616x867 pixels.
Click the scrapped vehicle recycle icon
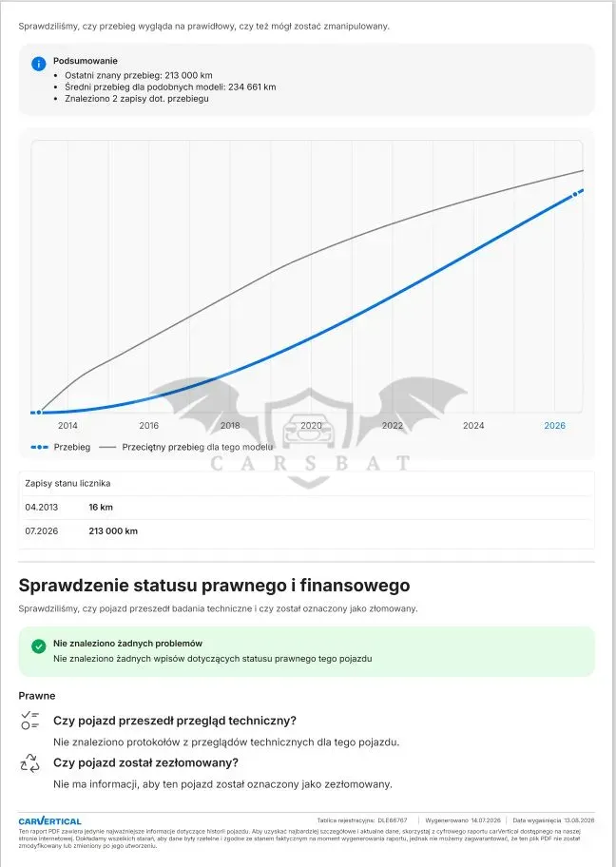click(29, 762)
